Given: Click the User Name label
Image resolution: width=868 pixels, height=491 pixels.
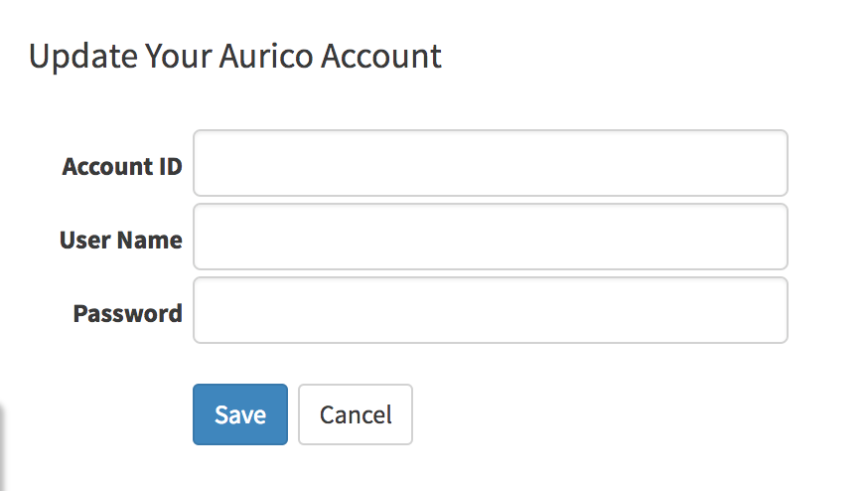Looking at the screenshot, I should tap(120, 240).
